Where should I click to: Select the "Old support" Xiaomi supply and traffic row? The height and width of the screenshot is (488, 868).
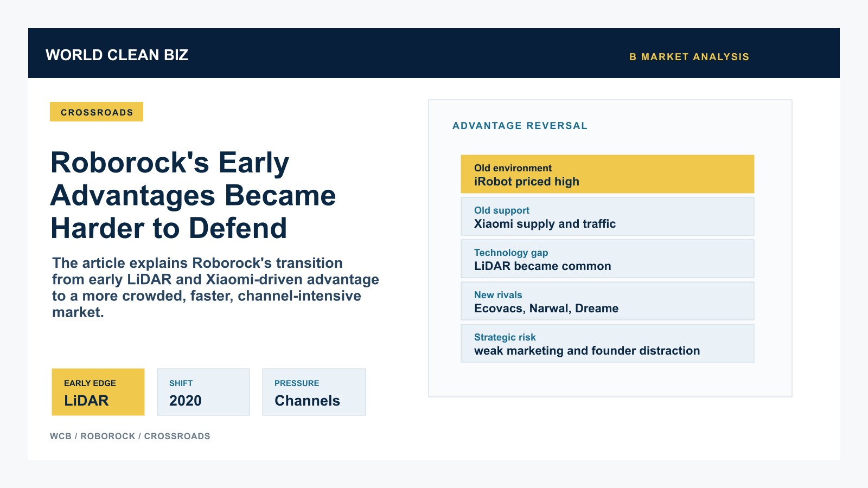coord(608,216)
